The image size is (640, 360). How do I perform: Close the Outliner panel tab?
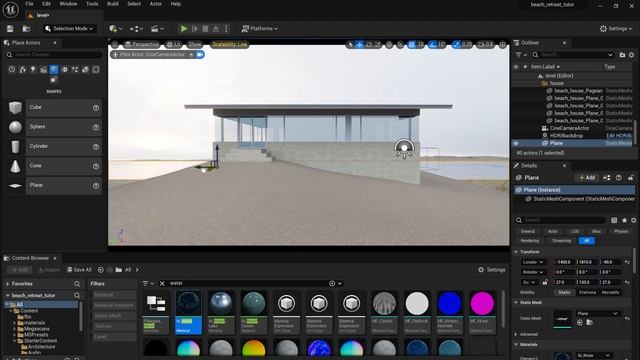pos(564,43)
